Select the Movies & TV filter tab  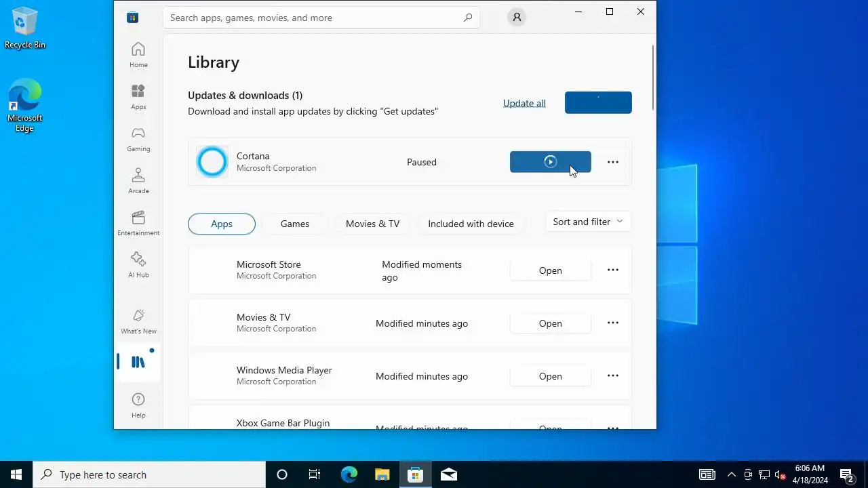pyautogui.click(x=373, y=224)
